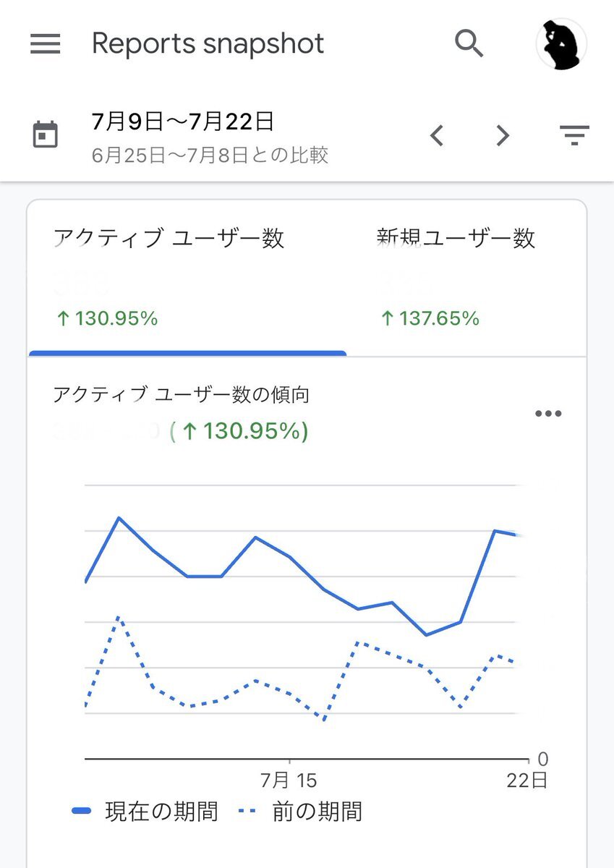The width and height of the screenshot is (614, 868).
Task: Click the アクティブ ユーザー数の傾向 chart heading
Action: (182, 395)
